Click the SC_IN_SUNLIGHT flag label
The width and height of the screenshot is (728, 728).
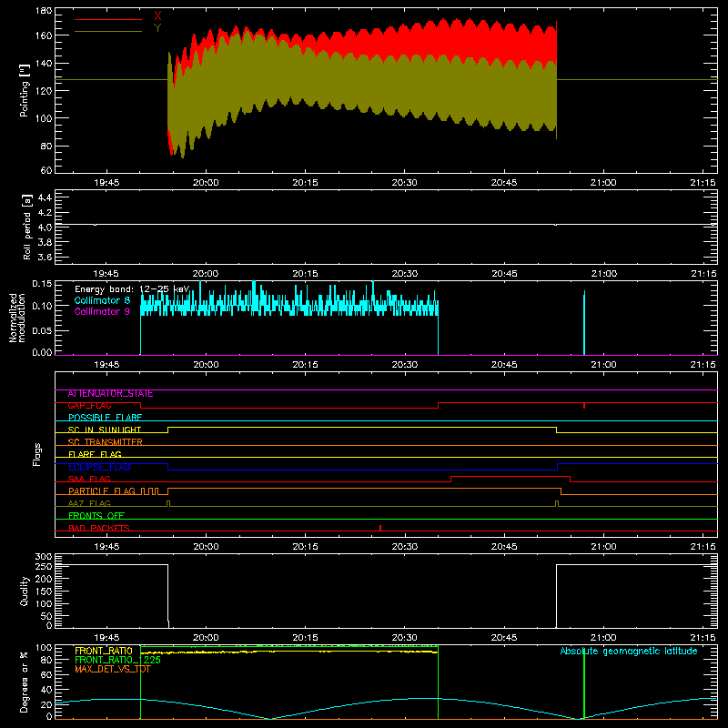105,430
